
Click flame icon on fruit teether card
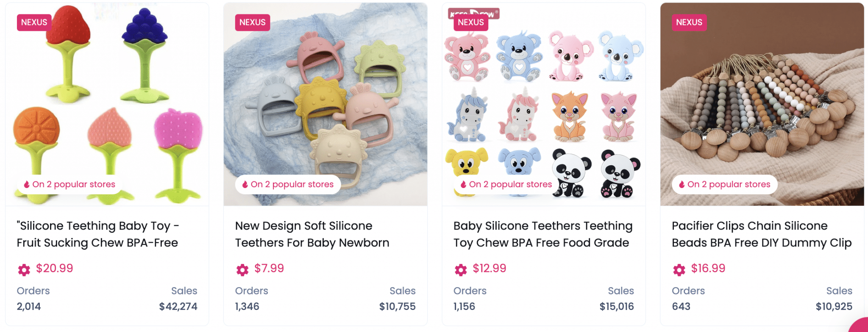tap(27, 184)
